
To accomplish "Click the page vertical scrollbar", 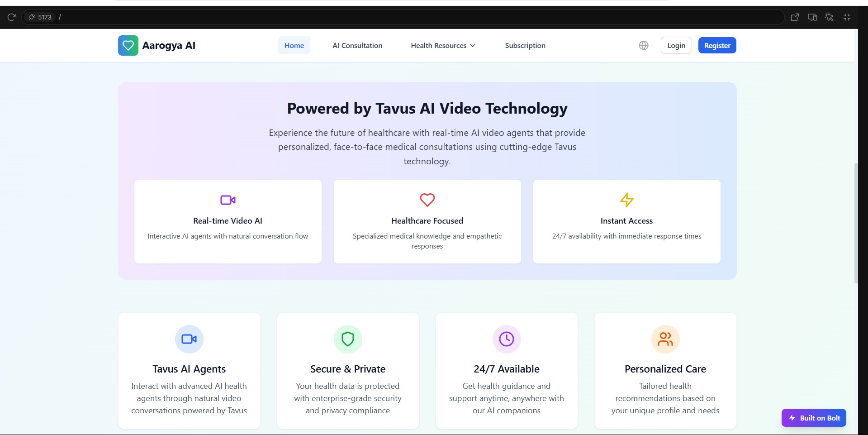I will 856,223.
